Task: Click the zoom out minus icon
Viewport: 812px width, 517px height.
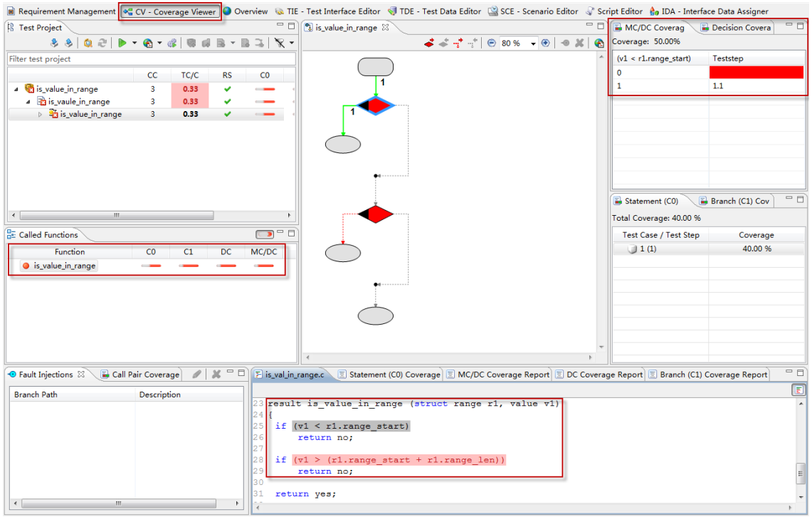Action: coord(491,43)
